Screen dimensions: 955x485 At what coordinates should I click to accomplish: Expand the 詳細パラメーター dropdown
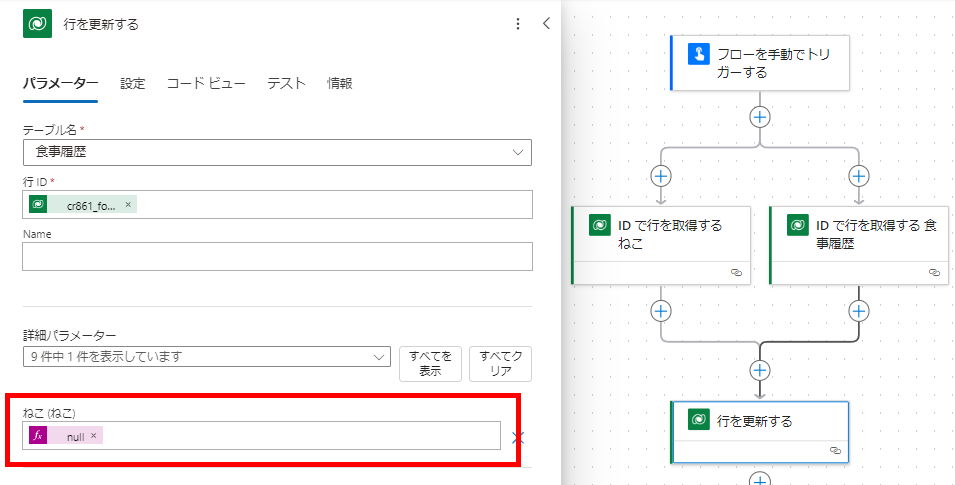click(206, 357)
